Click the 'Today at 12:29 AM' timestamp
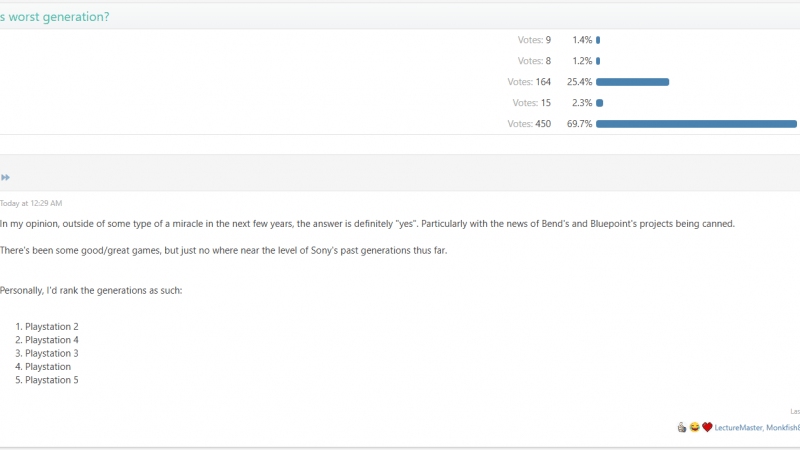The image size is (800, 450). (x=31, y=203)
